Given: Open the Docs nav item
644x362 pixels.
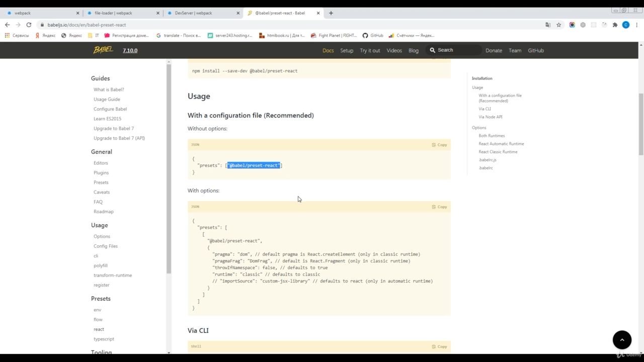Looking at the screenshot, I should point(328,50).
